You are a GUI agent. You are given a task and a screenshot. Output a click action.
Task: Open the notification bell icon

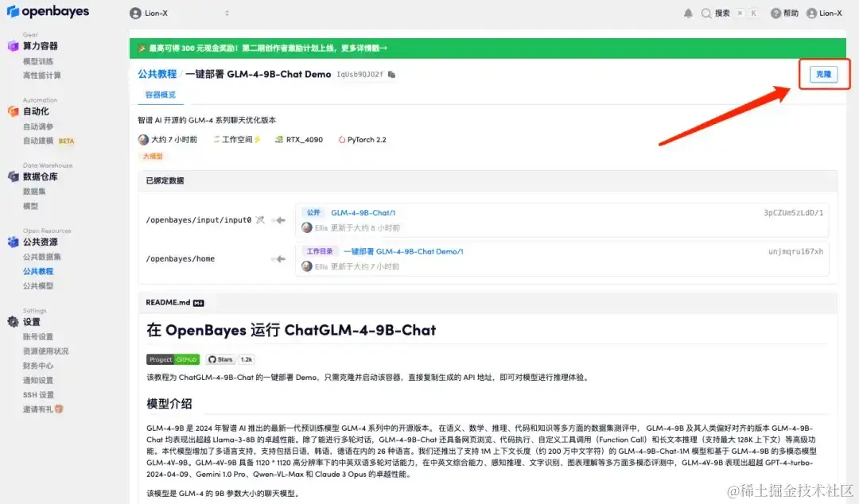pyautogui.click(x=688, y=14)
